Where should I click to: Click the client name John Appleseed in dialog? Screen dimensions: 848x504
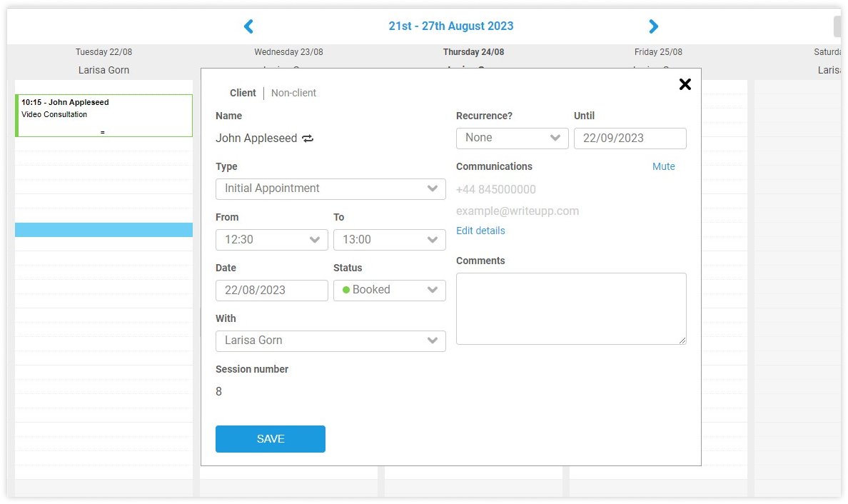(x=256, y=138)
